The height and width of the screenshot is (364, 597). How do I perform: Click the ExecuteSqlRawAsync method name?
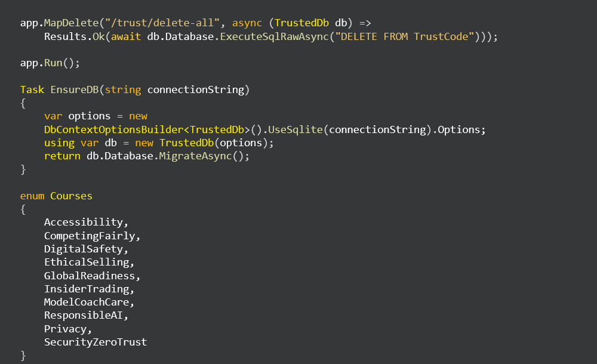point(274,36)
